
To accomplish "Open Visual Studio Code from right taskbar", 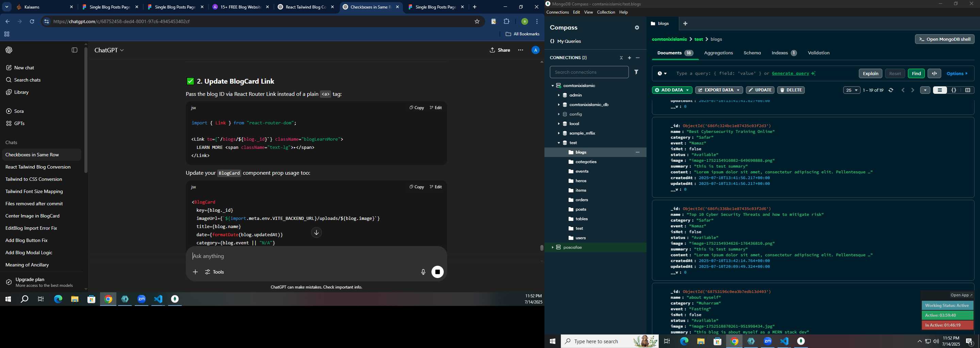I will [x=784, y=341].
